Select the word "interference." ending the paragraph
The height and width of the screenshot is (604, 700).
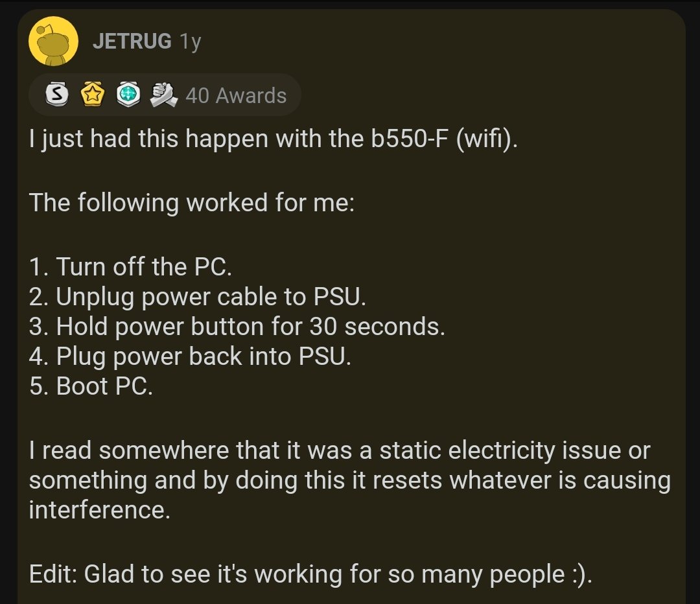[x=100, y=510]
